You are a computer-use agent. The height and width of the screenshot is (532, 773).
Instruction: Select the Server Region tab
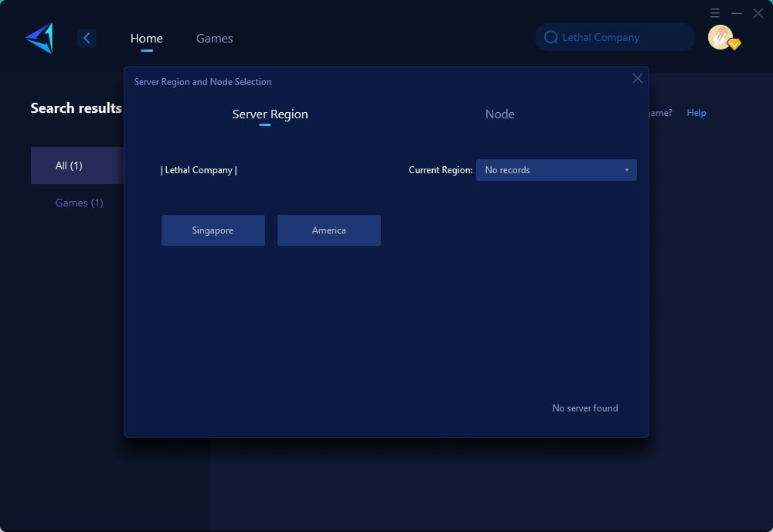pyautogui.click(x=270, y=114)
